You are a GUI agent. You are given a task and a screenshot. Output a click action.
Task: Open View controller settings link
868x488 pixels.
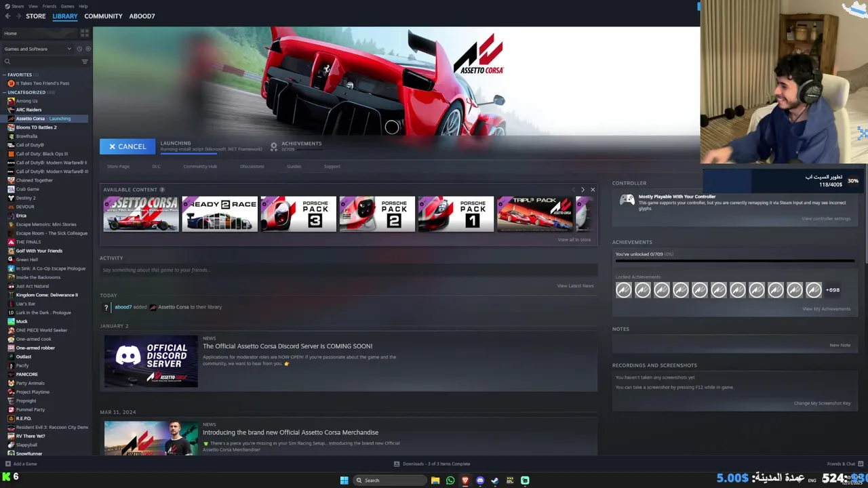click(826, 218)
